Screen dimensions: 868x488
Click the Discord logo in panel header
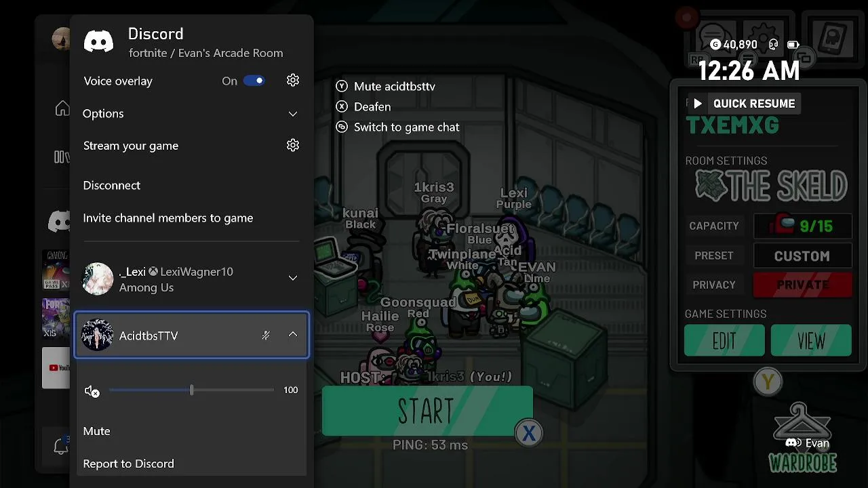click(99, 41)
